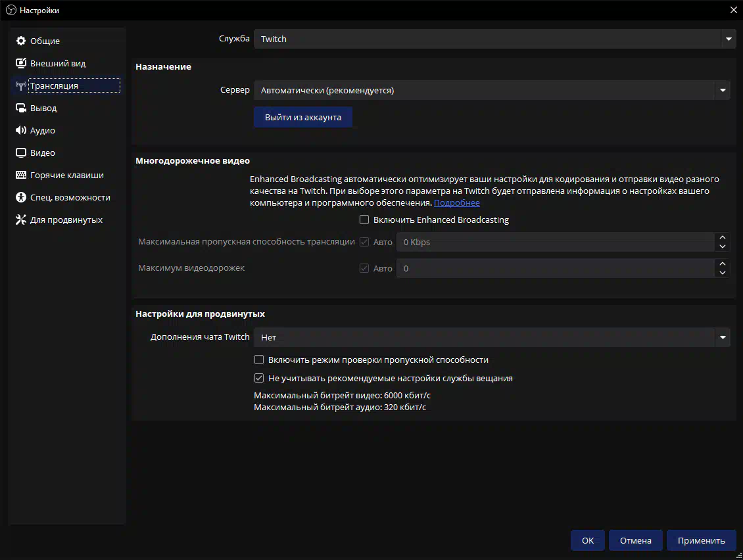Click the gear icon beside Общие

pyautogui.click(x=21, y=41)
